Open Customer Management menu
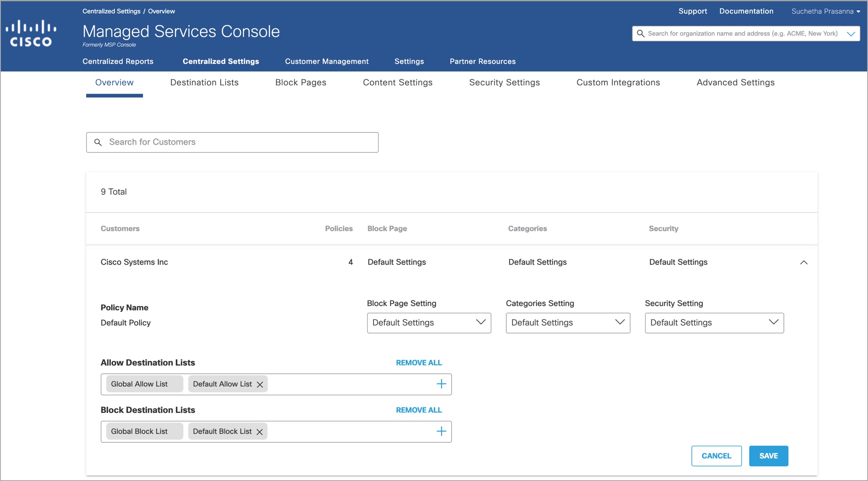The image size is (868, 481). click(327, 61)
